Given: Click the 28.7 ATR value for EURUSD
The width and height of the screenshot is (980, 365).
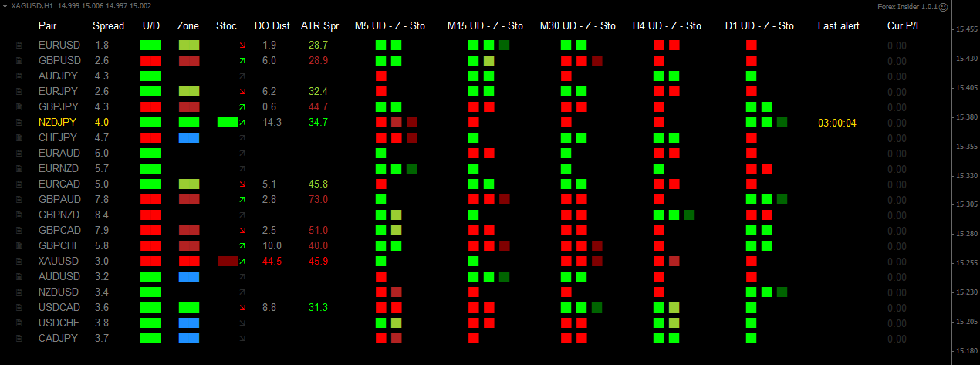Looking at the screenshot, I should pyautogui.click(x=318, y=46).
